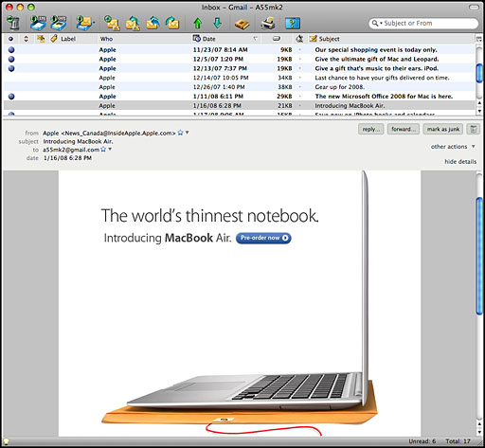This screenshot has height=448, width=485.
Task: Sort by the attachment icon column header
Action: [x=41, y=39]
